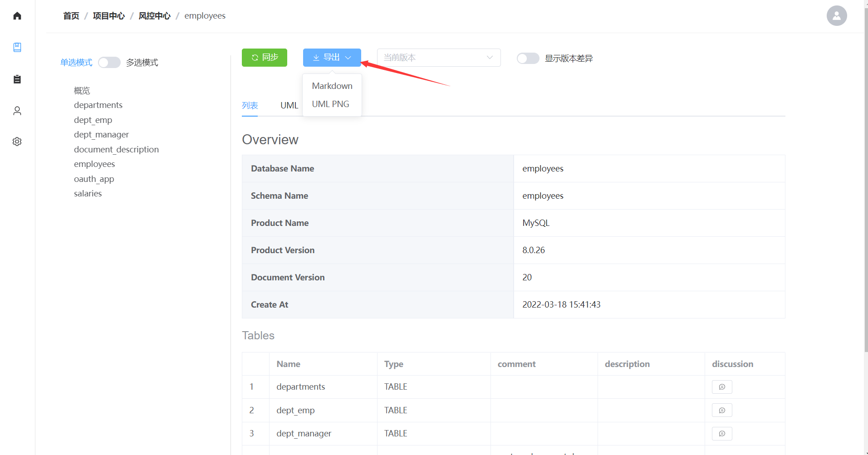Open discussion for the departments table
The image size is (868, 455).
pos(721,387)
